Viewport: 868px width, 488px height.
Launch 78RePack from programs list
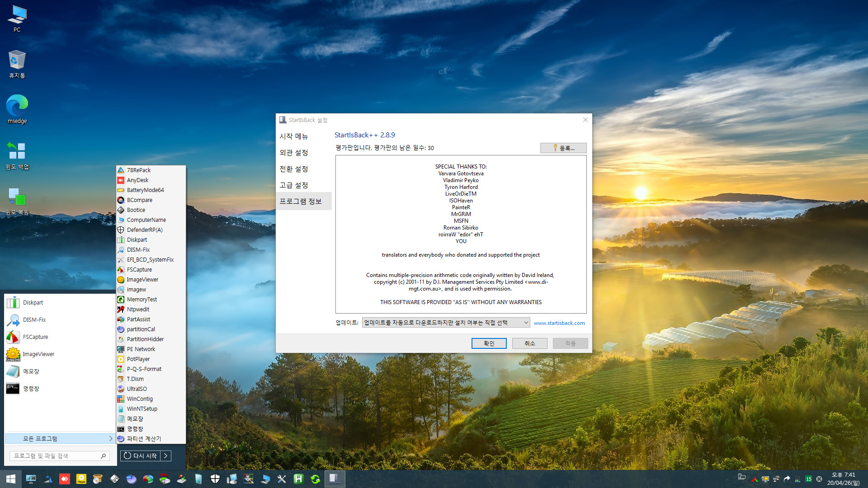click(x=151, y=170)
